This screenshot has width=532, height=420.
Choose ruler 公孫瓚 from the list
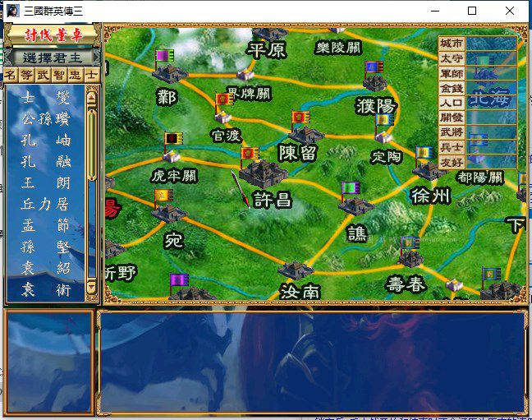point(45,119)
